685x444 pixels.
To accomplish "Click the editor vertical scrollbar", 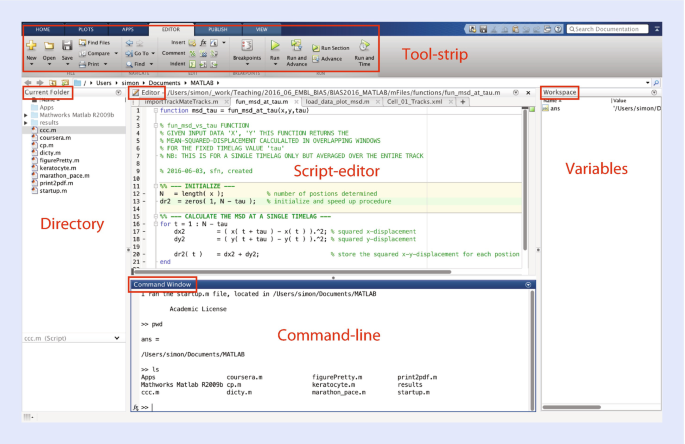I will tap(525, 181).
